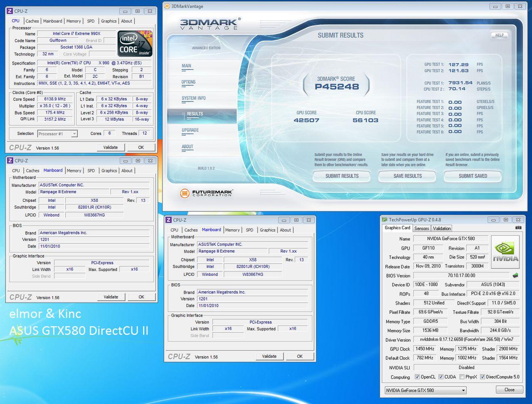Close the TechPowerUp GPU-Z window via title bar X
Viewport: 532px width, 404px height.
517,220
